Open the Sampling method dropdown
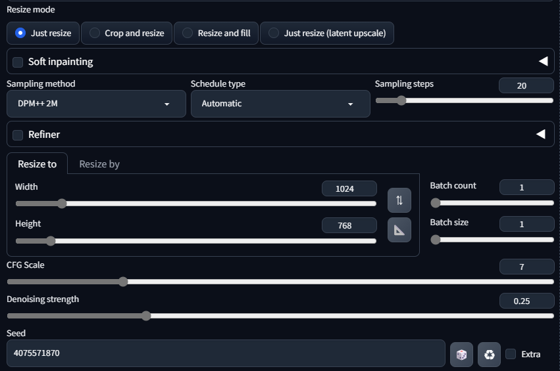Viewport: 560px width, 371px height. pyautogui.click(x=96, y=104)
